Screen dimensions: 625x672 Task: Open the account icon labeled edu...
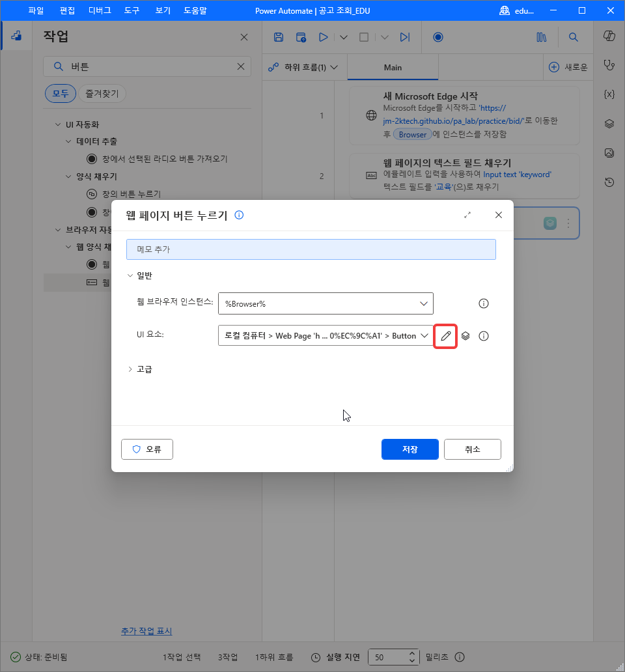point(516,10)
